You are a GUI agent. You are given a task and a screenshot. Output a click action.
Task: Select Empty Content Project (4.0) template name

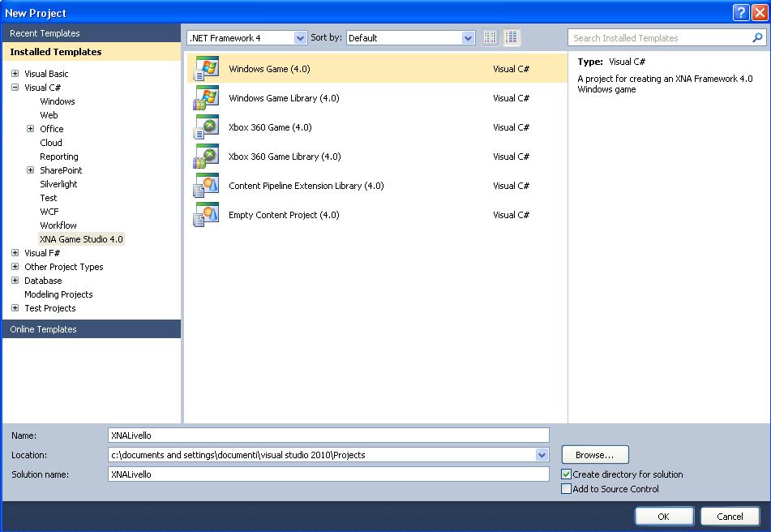pyautogui.click(x=285, y=215)
